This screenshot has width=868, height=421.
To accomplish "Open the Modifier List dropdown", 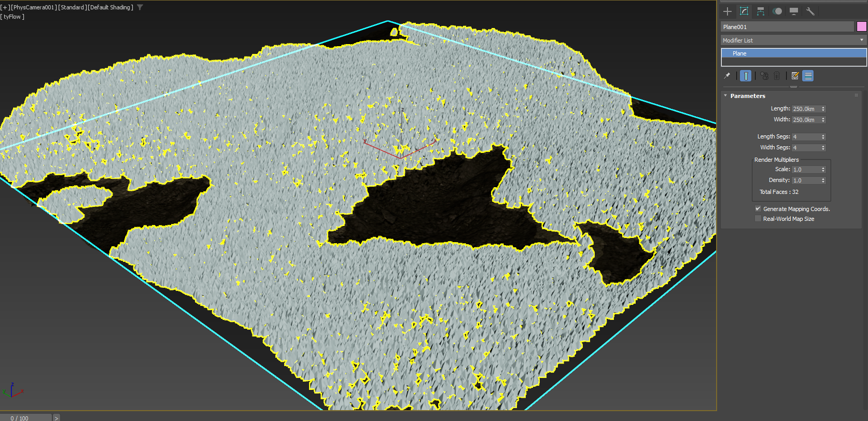I will 793,40.
